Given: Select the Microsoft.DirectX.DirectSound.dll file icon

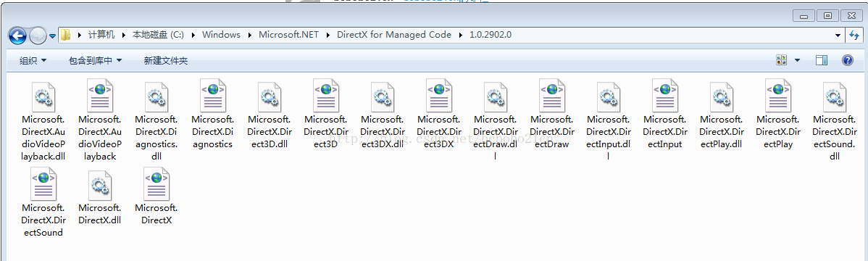Looking at the screenshot, I should tap(834, 97).
